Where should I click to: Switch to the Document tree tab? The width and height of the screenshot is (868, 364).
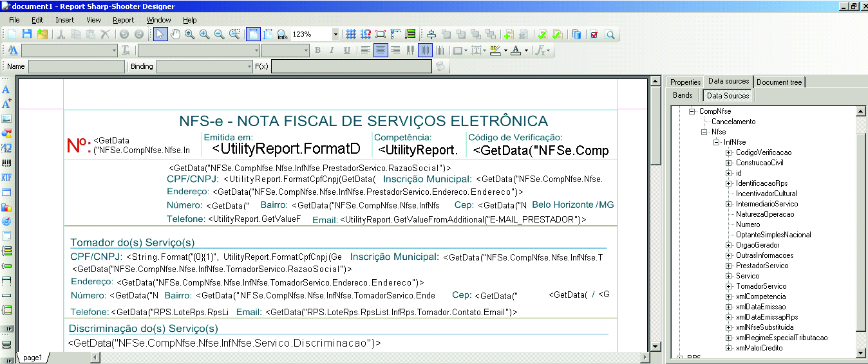tap(779, 82)
